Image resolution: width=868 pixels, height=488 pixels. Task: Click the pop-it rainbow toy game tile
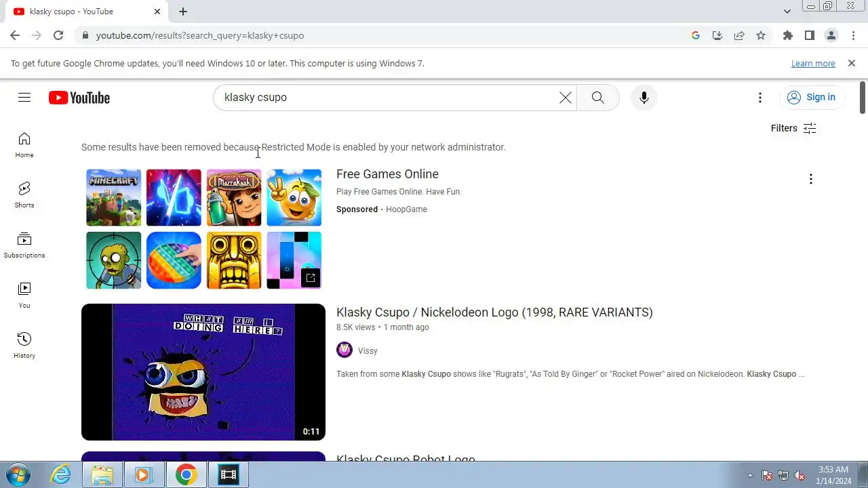point(174,260)
